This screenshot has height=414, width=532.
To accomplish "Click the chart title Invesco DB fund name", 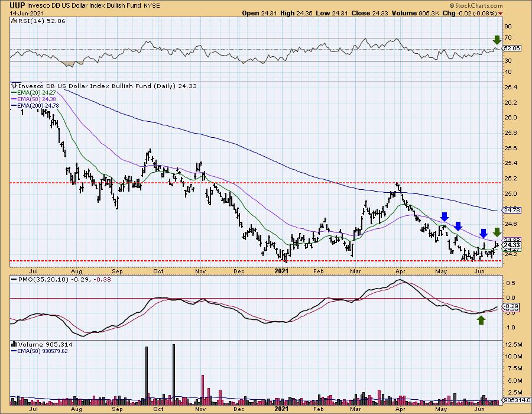I will point(85,6).
